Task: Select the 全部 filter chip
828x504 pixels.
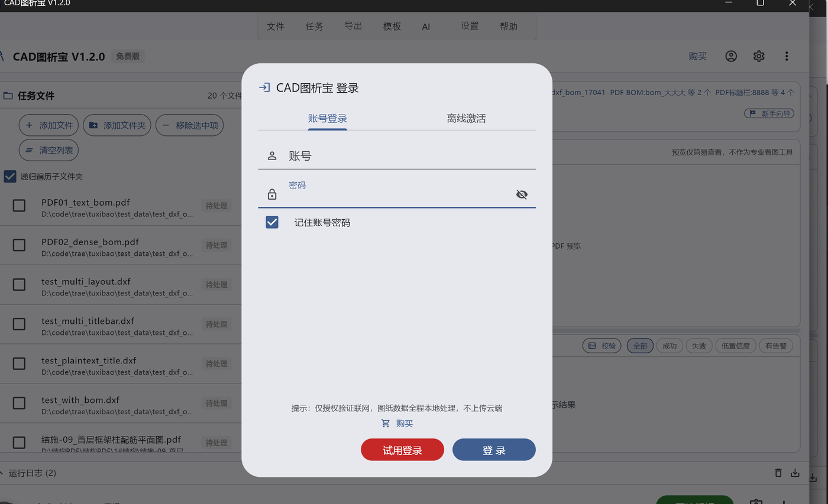Action: click(640, 346)
